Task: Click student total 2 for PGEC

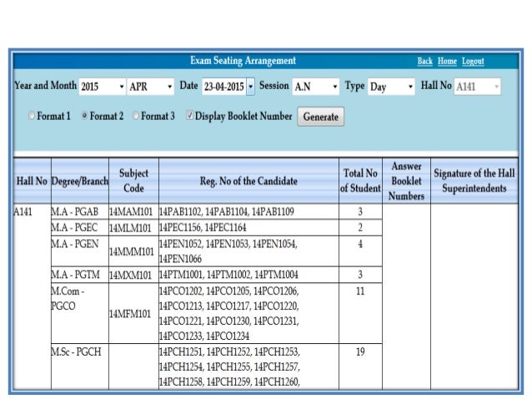Action: click(360, 227)
